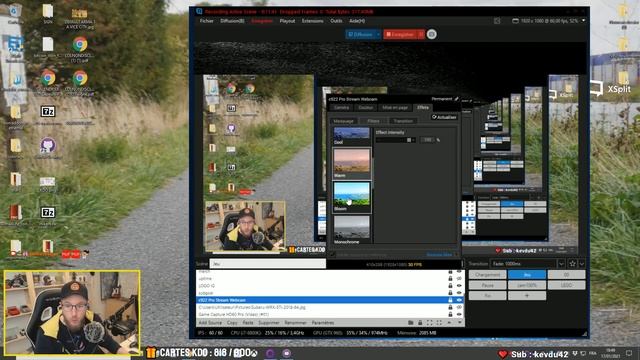Click the Scene name input field

pos(268,264)
